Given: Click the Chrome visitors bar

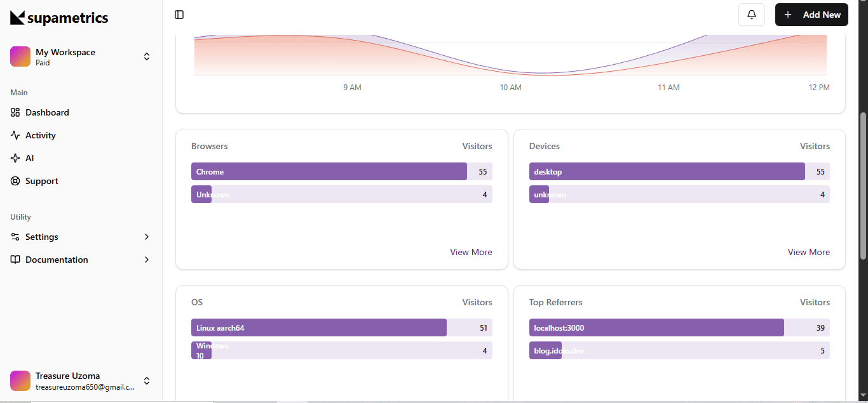Looking at the screenshot, I should pyautogui.click(x=329, y=171).
